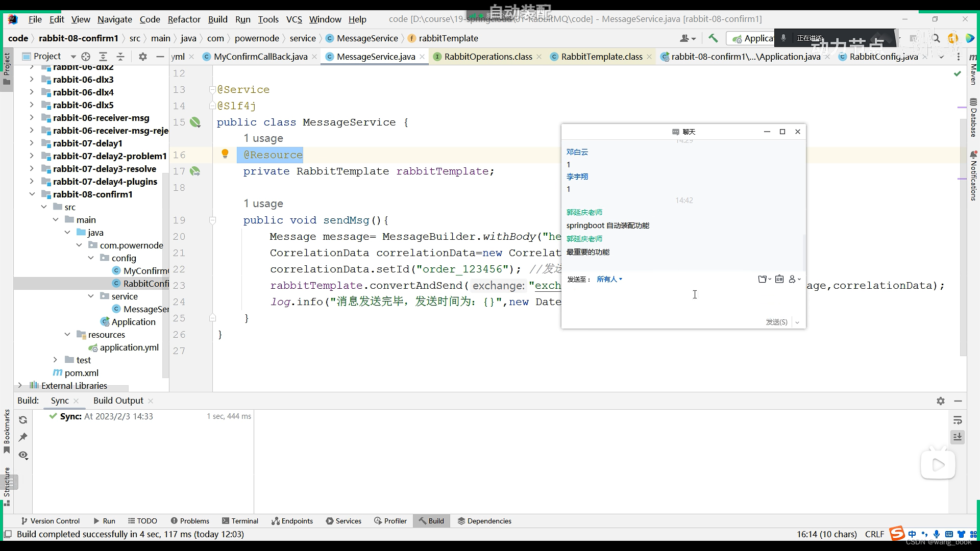Click the intention lightbulb on line 16
The image size is (980, 551).
point(225,154)
